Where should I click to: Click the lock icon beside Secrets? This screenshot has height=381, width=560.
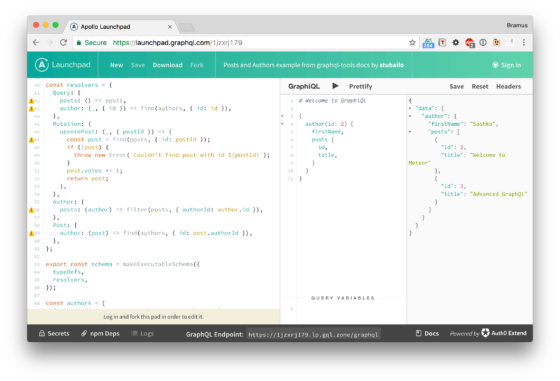tap(42, 334)
